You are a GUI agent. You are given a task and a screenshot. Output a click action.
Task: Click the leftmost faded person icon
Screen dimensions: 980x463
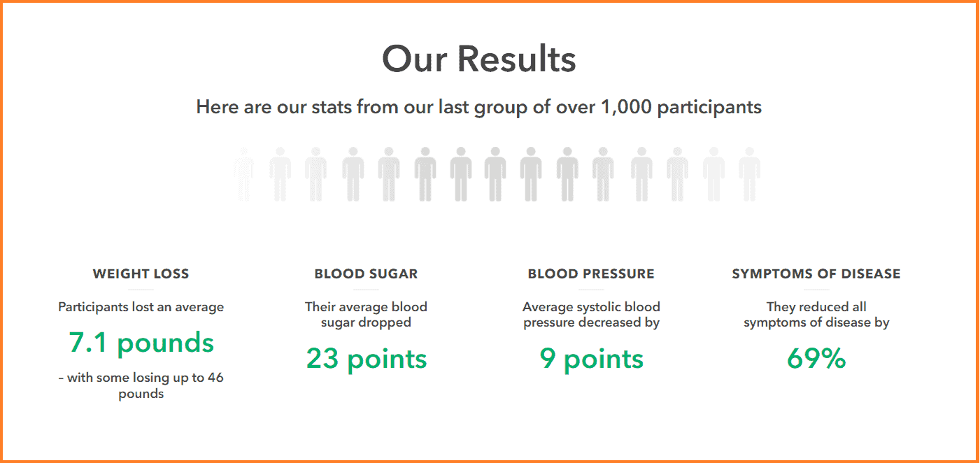[243, 174]
